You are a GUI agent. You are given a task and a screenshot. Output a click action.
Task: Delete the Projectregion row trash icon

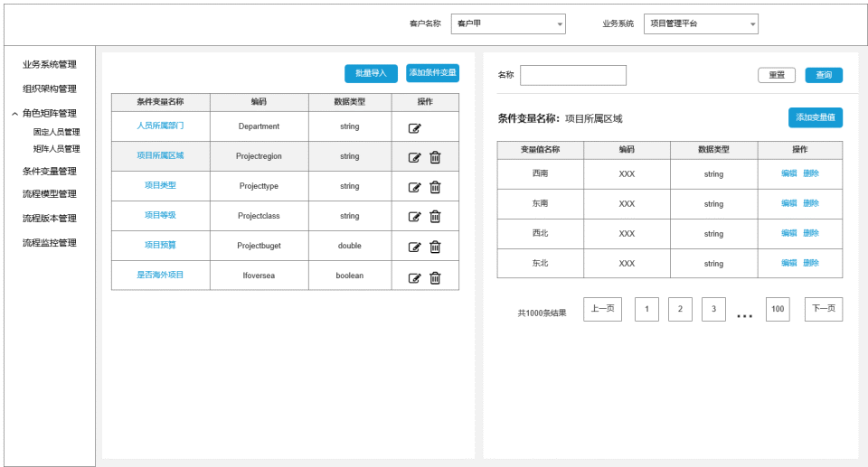point(435,157)
